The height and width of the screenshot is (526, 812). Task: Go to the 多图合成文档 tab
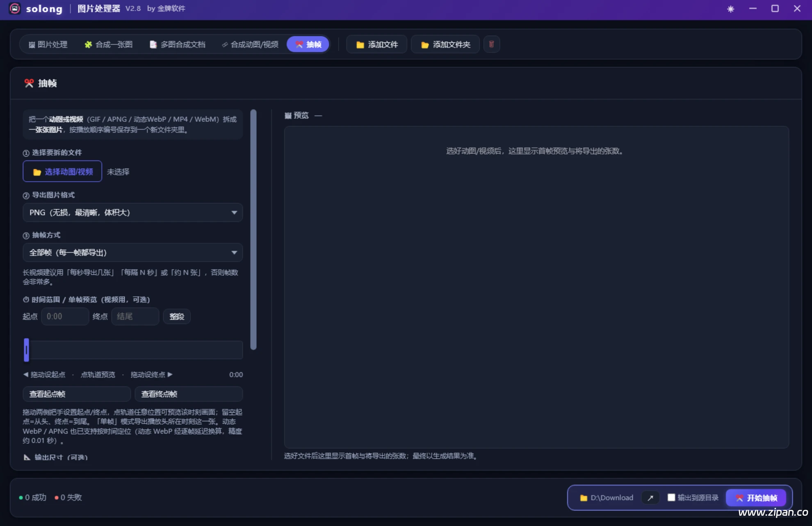tap(178, 44)
